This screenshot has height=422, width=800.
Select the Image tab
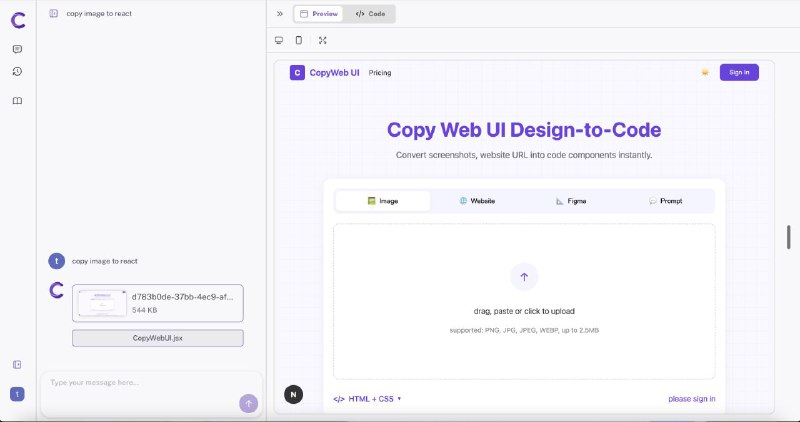[x=383, y=201]
